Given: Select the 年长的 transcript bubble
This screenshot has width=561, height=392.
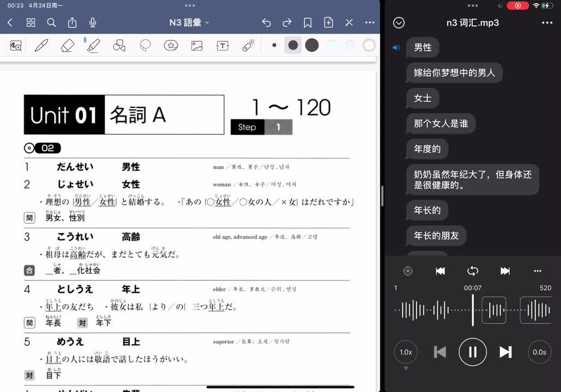Looking at the screenshot, I should tap(427, 210).
